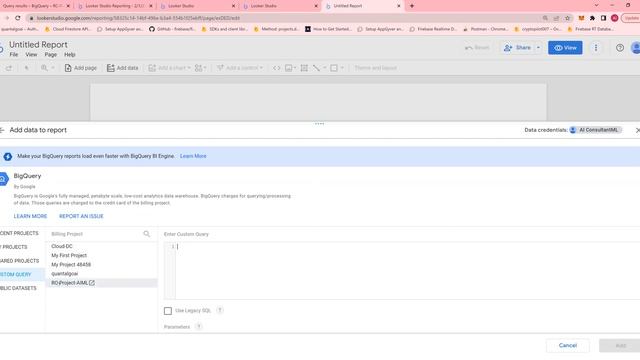Click the redo arrow in the toolbar
The height and width of the screenshot is (360, 640).
tap(9, 68)
